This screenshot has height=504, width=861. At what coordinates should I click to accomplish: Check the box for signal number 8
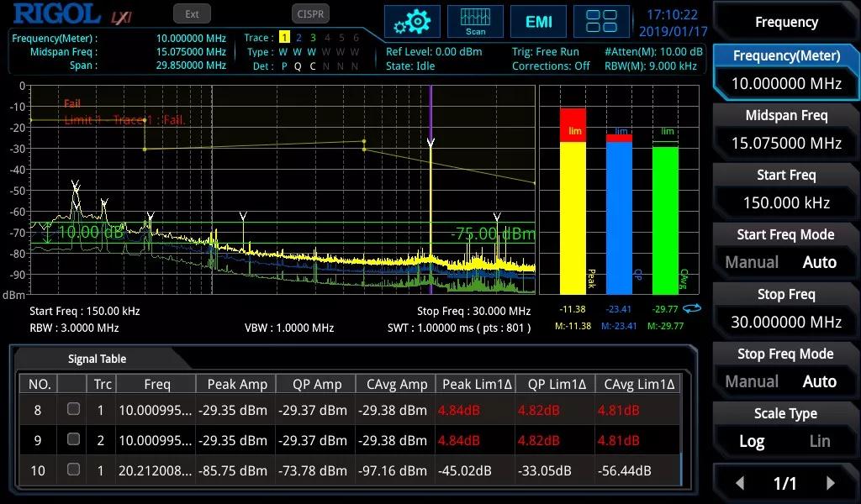(74, 409)
